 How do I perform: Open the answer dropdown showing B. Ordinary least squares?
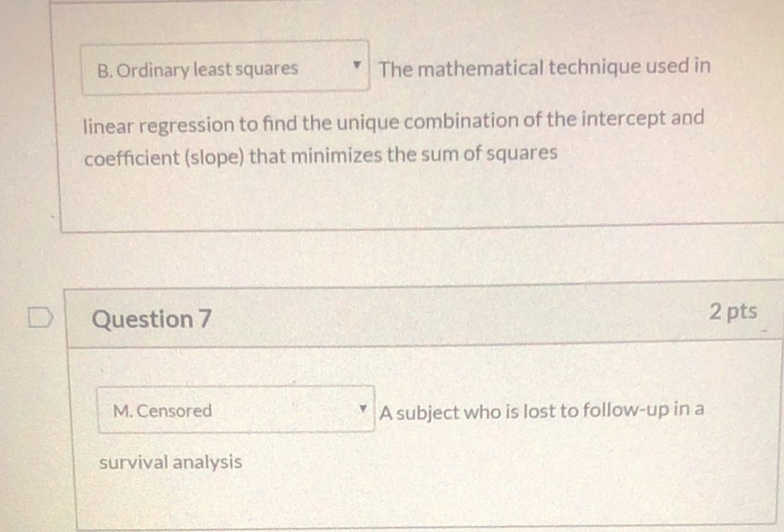coord(224,67)
